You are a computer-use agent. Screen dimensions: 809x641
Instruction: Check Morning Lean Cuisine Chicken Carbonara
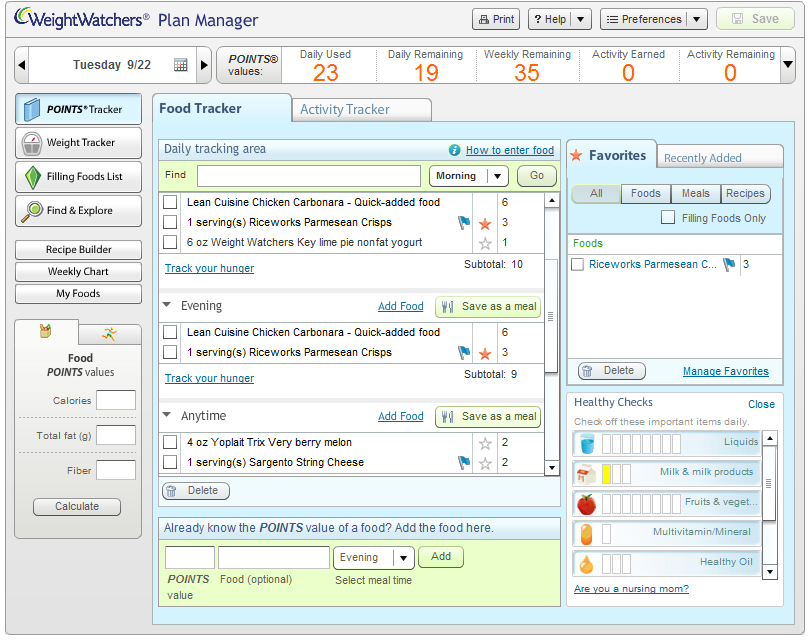pyautogui.click(x=170, y=202)
